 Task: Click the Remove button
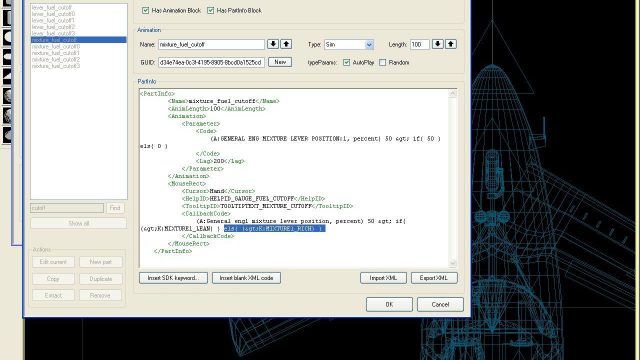100,295
